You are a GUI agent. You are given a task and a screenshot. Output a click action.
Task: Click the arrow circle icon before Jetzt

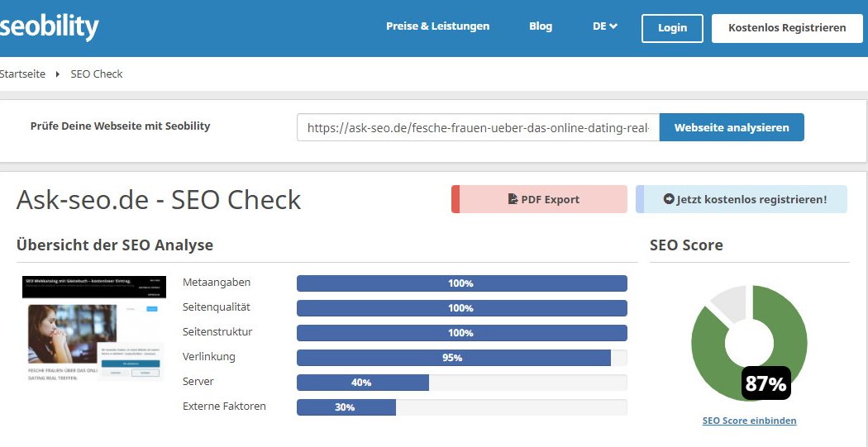tap(668, 199)
